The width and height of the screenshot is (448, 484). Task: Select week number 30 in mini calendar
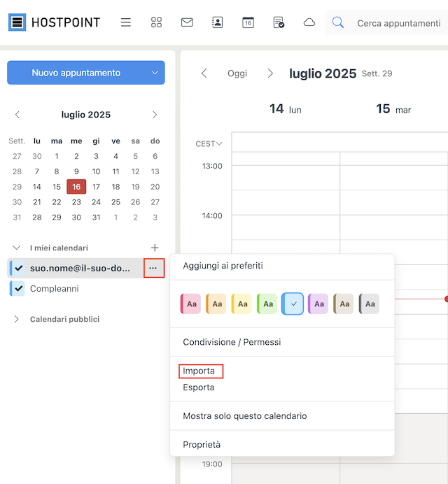[x=17, y=202]
